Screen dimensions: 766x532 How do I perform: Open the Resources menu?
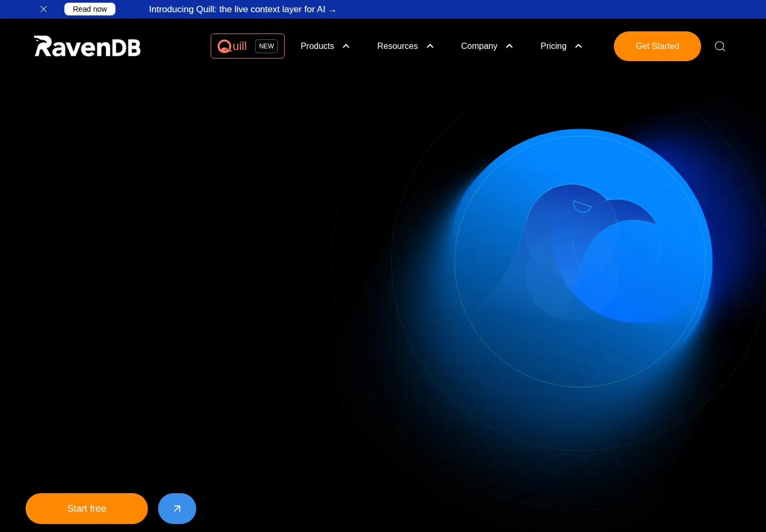pos(397,46)
